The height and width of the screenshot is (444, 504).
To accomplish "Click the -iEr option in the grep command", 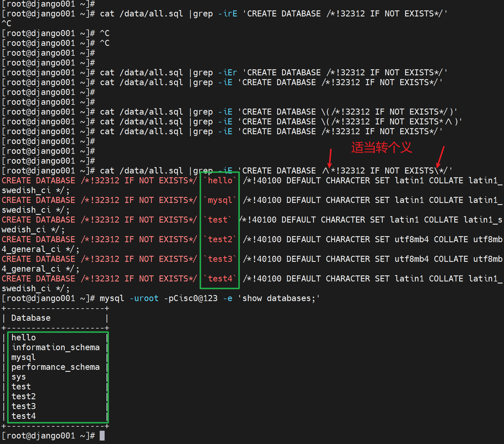I will 227,72.
